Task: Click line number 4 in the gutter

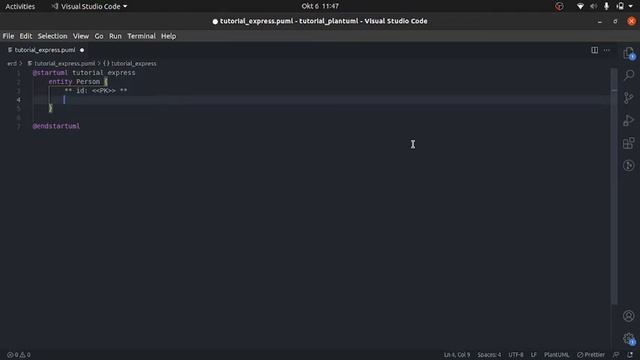Action: tap(18, 100)
